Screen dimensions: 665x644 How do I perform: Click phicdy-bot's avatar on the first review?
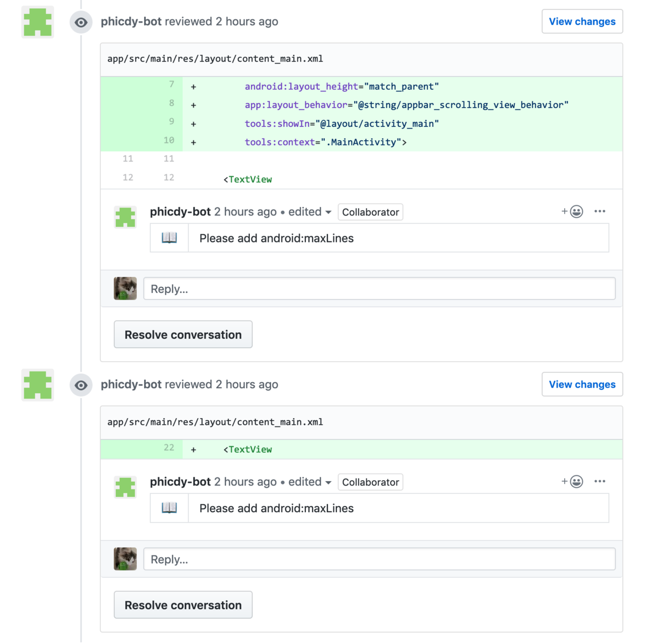37,22
